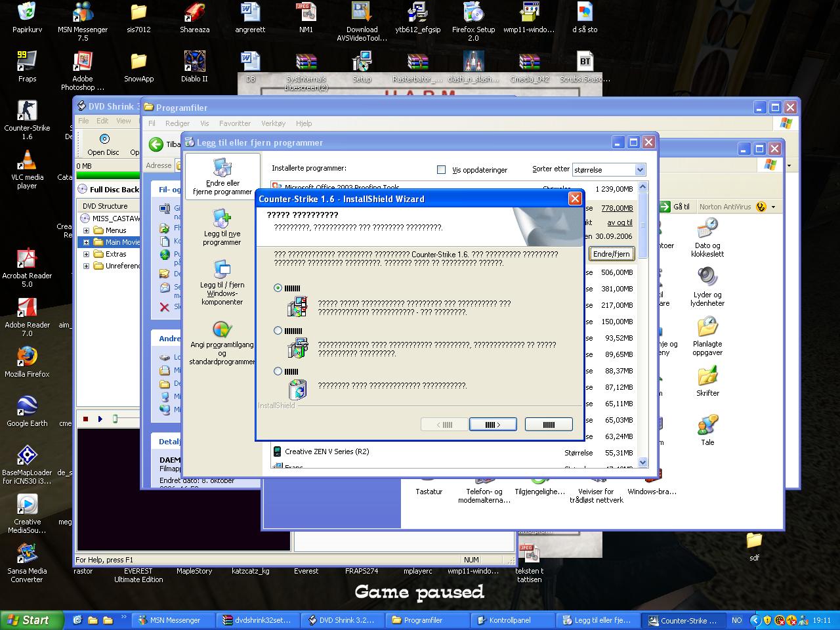The width and height of the screenshot is (840, 630).
Task: Select the currently checked first radio option in the wizard
Action: pyautogui.click(x=278, y=288)
